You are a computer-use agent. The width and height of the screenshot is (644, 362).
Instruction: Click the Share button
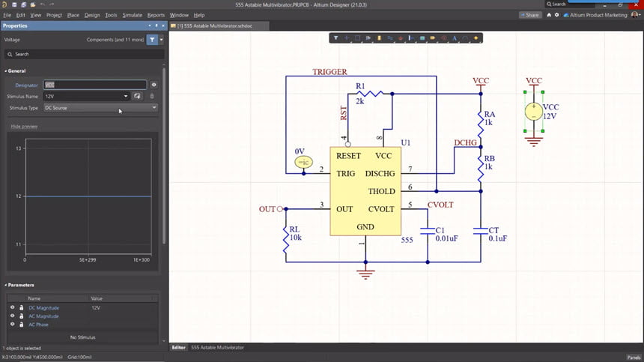click(530, 15)
